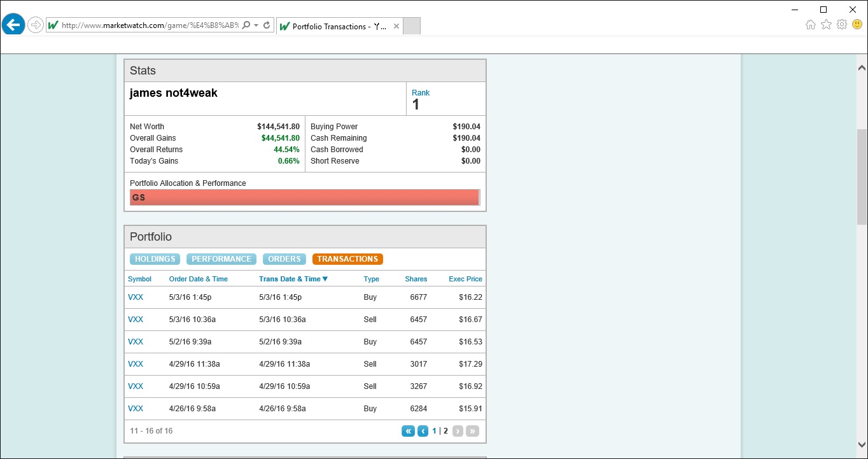This screenshot has height=459, width=868.
Task: Sort by Exec Price column header
Action: pos(466,279)
